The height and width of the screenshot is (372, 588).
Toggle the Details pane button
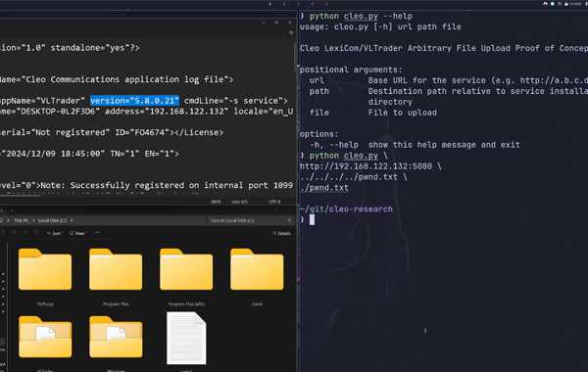coord(281,233)
